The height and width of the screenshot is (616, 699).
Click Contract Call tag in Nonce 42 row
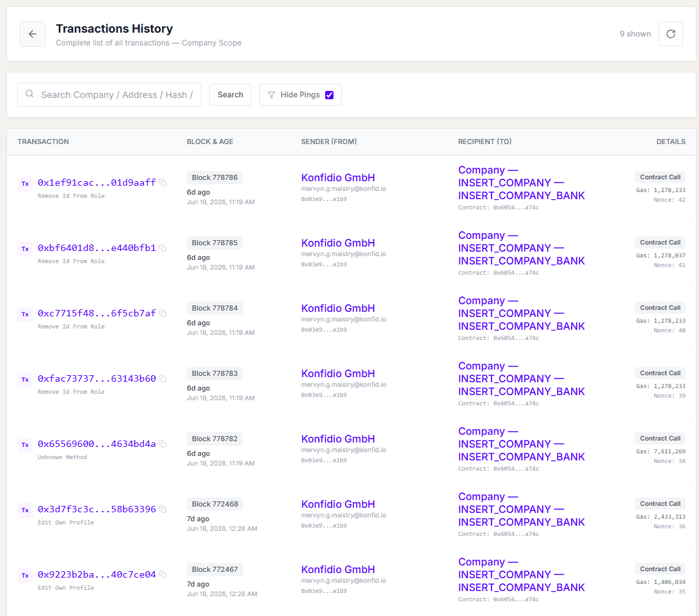point(660,177)
